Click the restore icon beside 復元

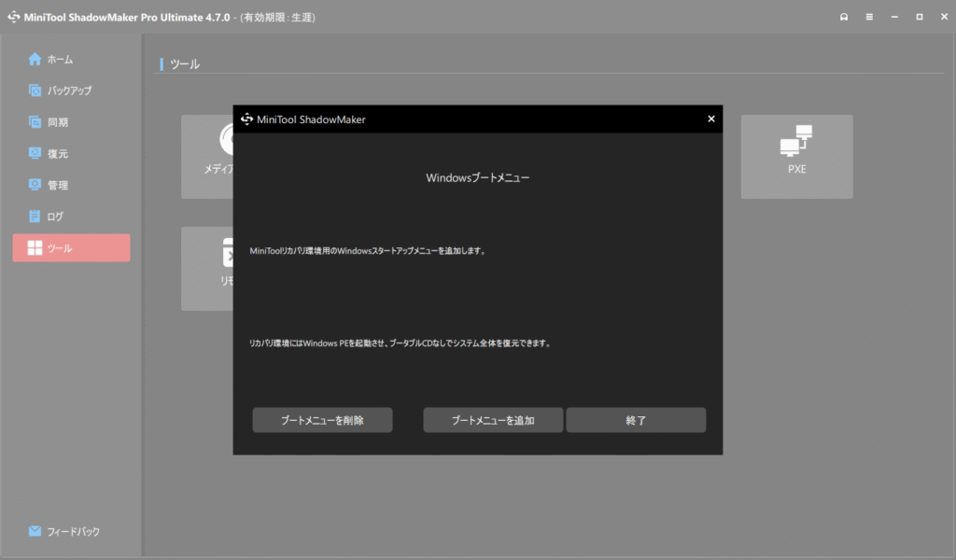coord(35,153)
